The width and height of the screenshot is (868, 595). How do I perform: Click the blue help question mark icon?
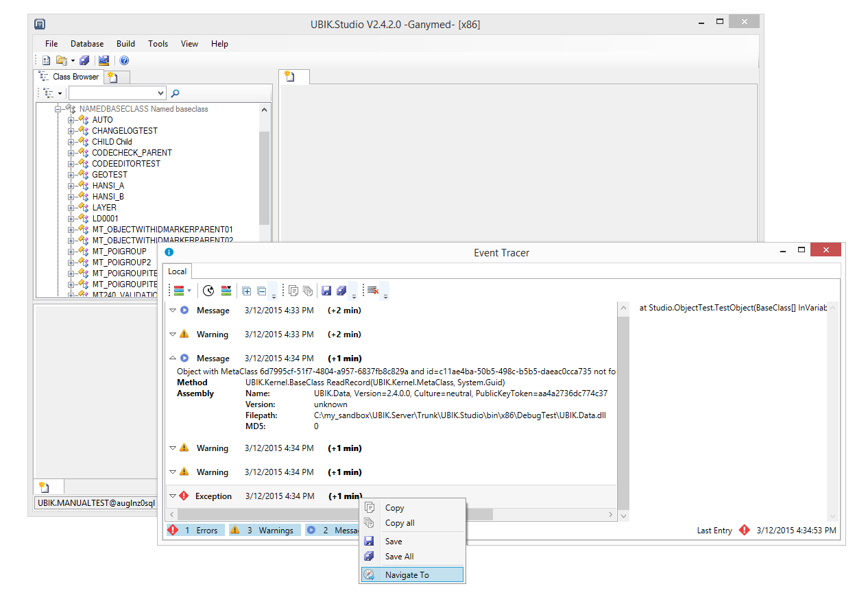(x=124, y=60)
